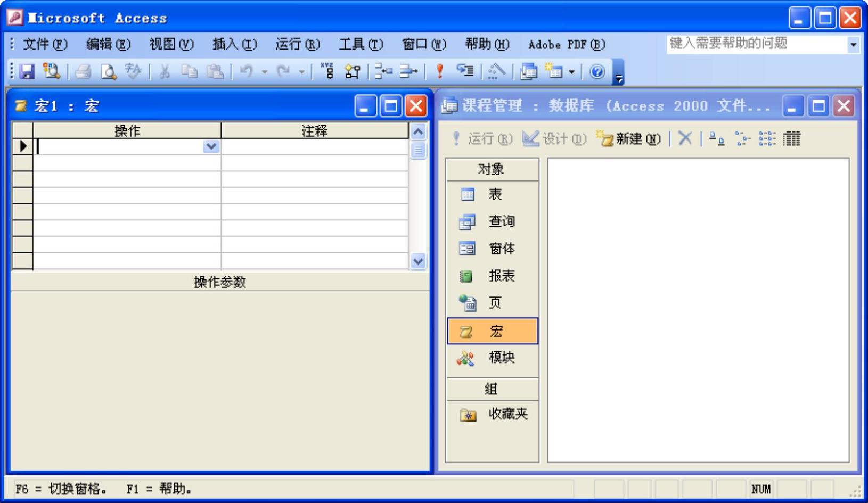Click the Print icon in the toolbar

tap(83, 71)
